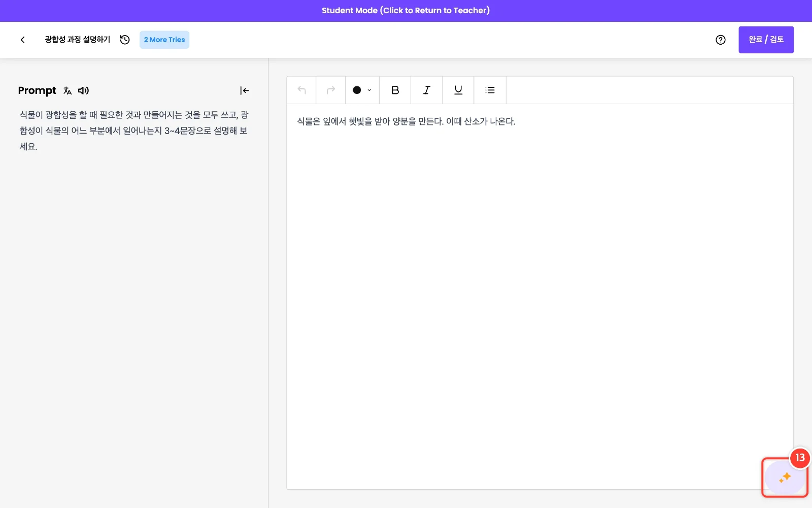Screen dimensions: 812x508
Task: Translate the prompt with the language icon
Action: (x=67, y=90)
